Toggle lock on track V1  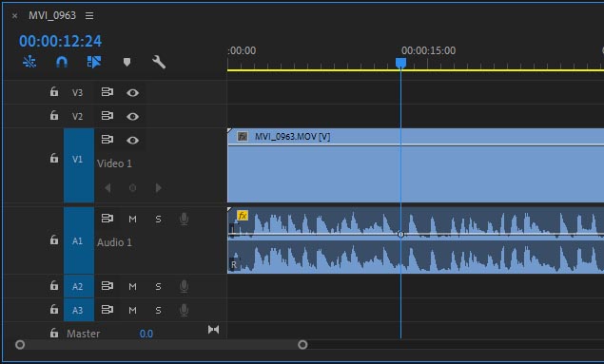coord(54,158)
